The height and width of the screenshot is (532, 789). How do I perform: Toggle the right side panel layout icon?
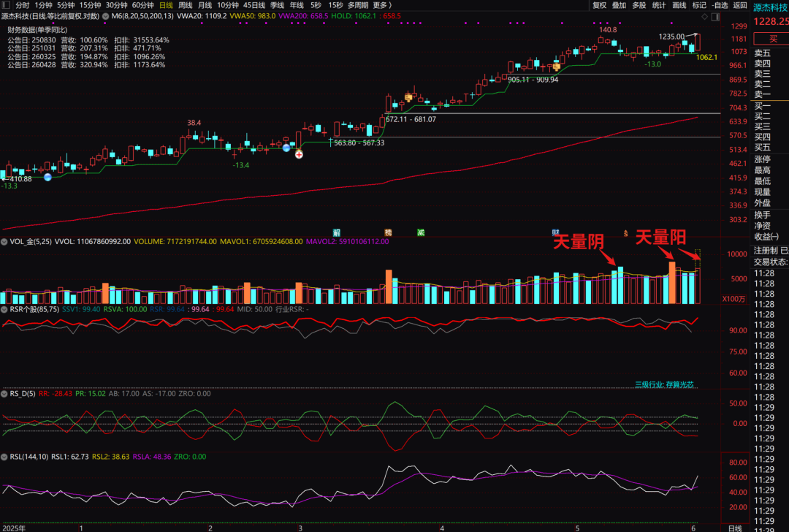715,17
